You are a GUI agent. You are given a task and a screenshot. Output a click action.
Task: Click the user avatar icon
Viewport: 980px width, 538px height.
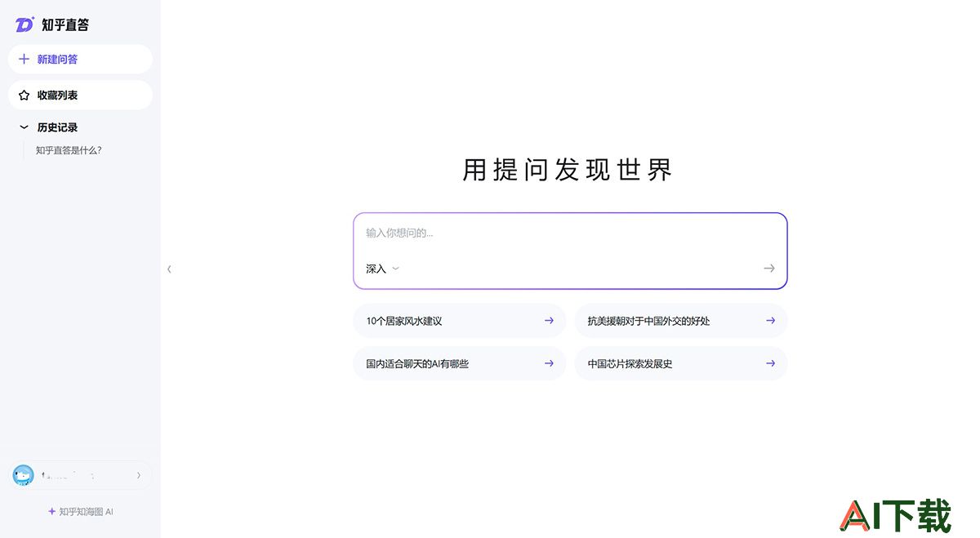(23, 475)
